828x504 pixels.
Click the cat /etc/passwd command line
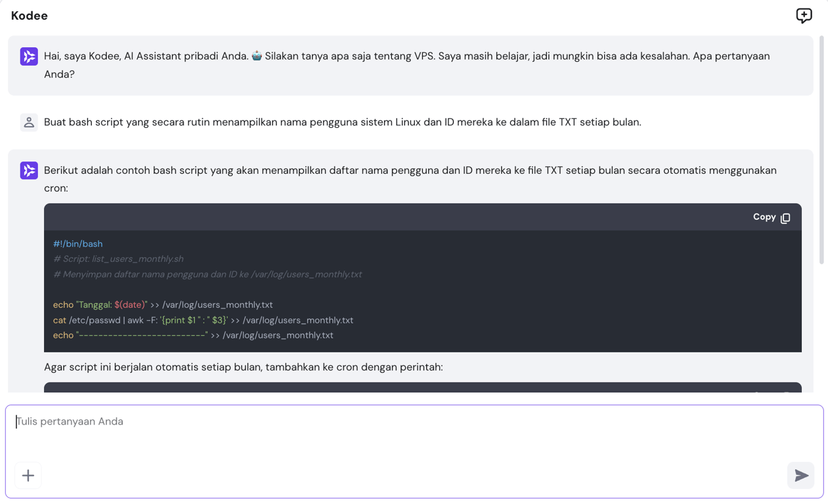tap(204, 320)
